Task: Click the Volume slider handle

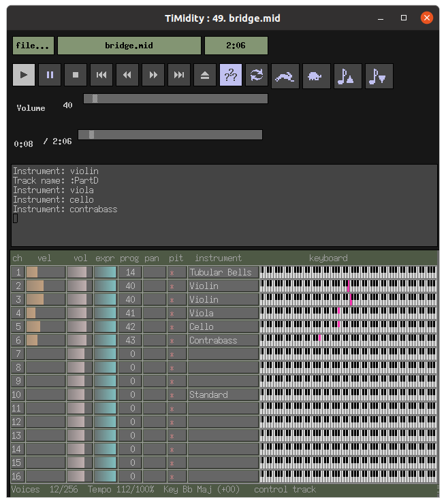Action: [x=95, y=99]
